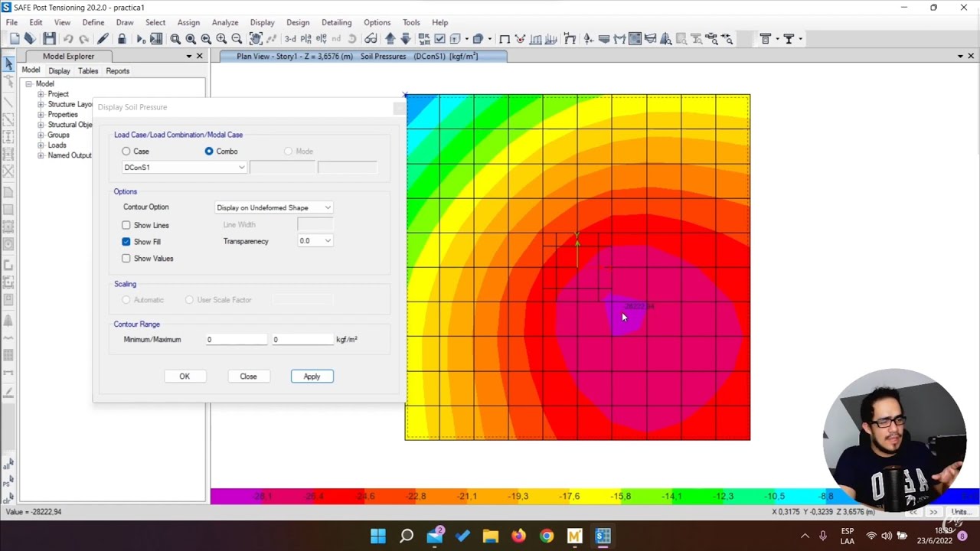This screenshot has height=551, width=980.
Task: Open the Display menu
Action: tap(262, 22)
